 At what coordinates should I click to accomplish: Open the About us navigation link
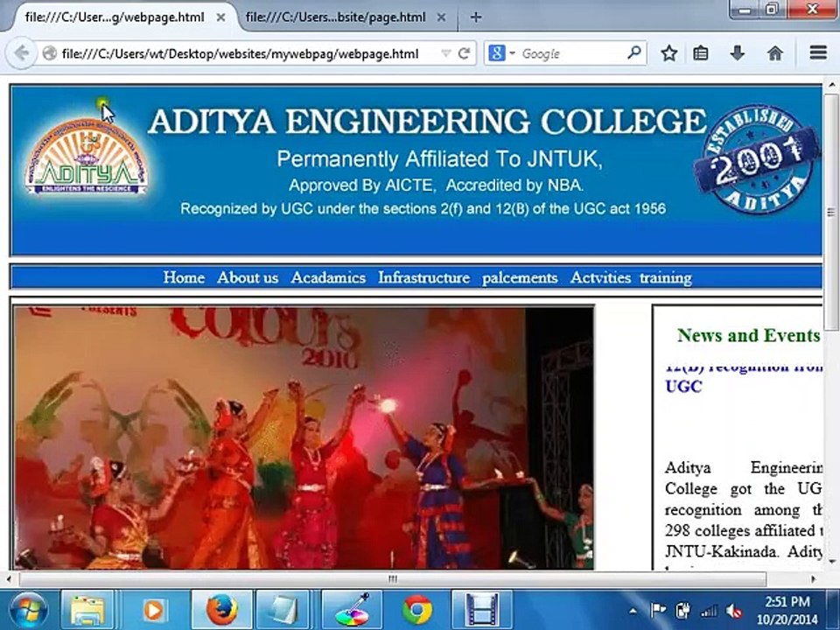pyautogui.click(x=248, y=277)
